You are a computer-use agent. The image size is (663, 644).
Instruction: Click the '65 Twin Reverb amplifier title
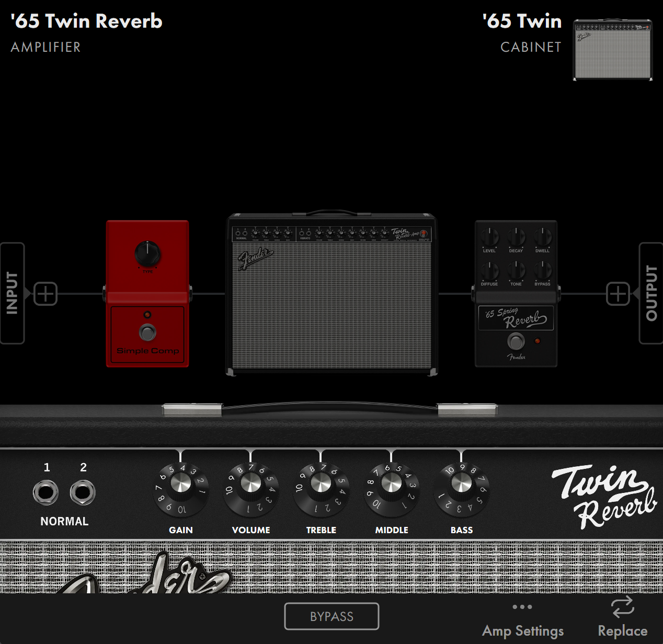coord(86,21)
